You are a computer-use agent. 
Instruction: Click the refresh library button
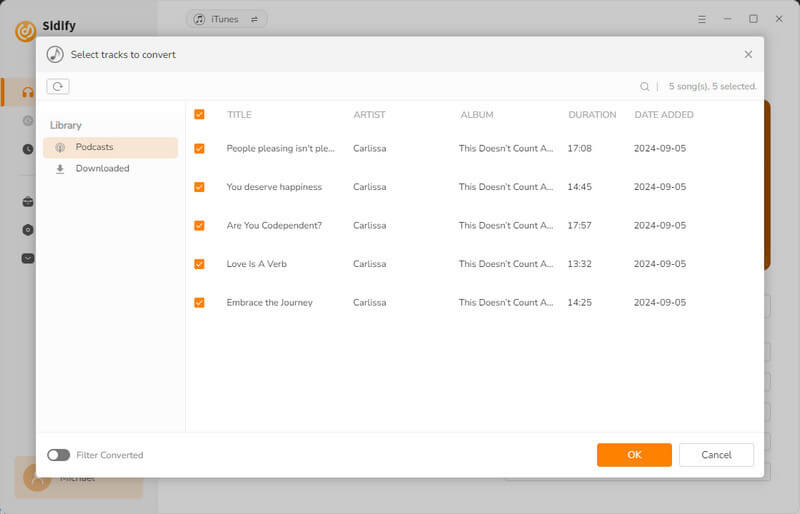pos(58,86)
